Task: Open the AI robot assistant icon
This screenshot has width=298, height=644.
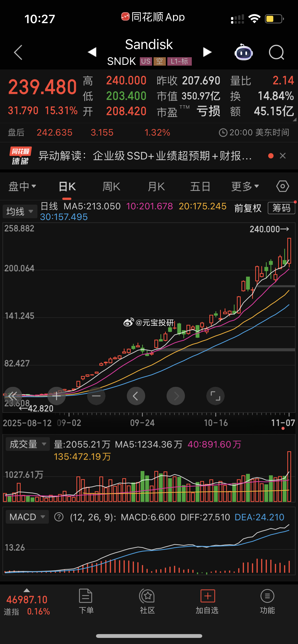Action: click(x=243, y=52)
